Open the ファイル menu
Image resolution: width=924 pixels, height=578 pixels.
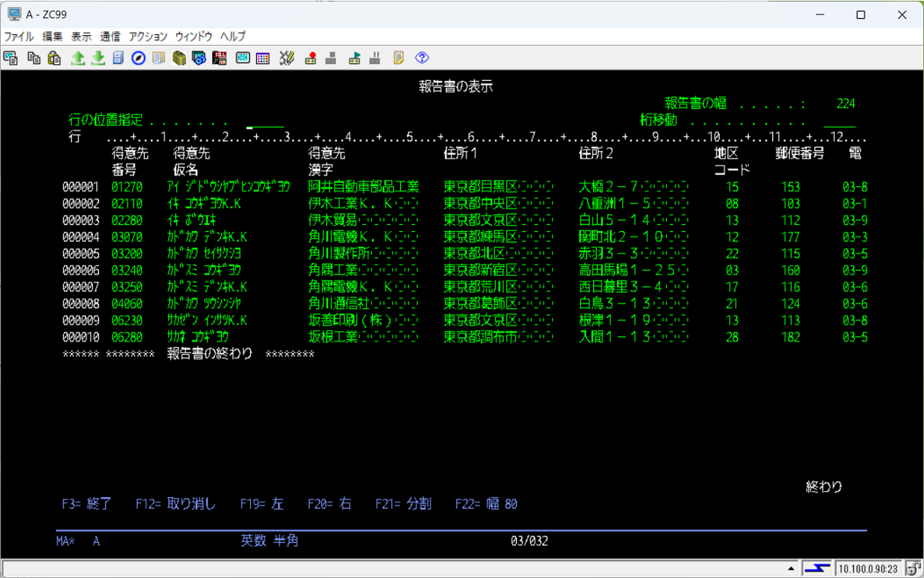[x=19, y=36]
